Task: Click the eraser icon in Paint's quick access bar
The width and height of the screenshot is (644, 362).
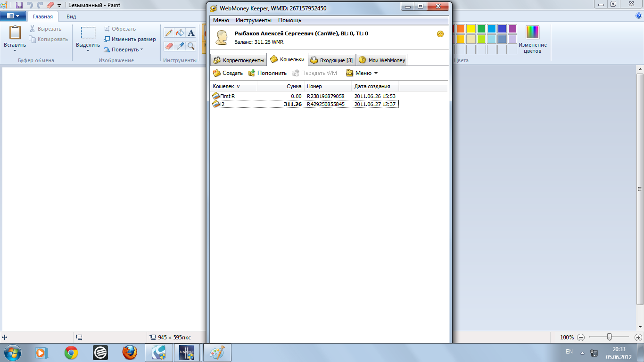Action: pyautogui.click(x=51, y=5)
